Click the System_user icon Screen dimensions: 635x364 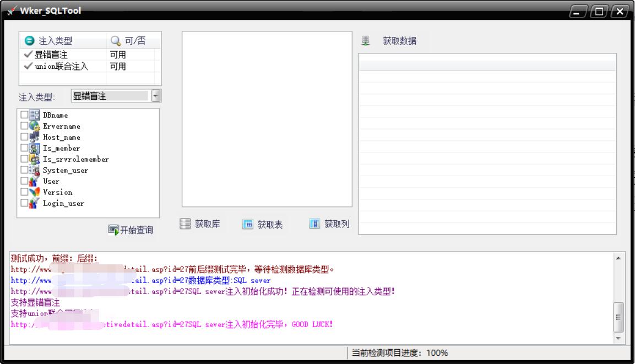click(35, 170)
